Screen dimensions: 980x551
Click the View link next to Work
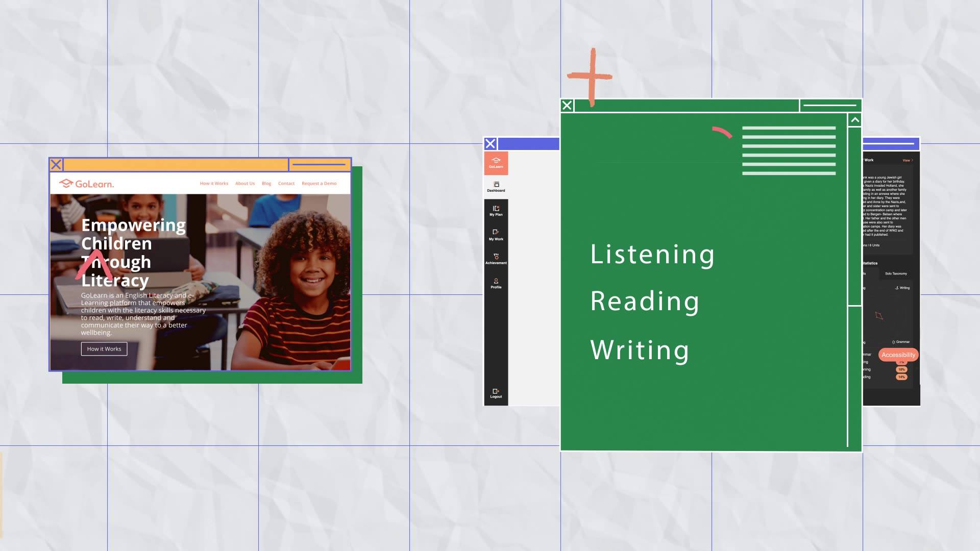(908, 160)
